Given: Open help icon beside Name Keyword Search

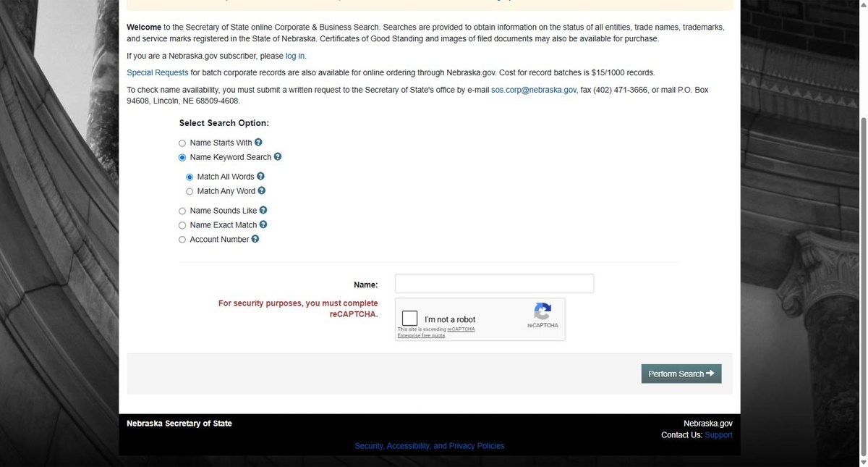Looking at the screenshot, I should (278, 156).
